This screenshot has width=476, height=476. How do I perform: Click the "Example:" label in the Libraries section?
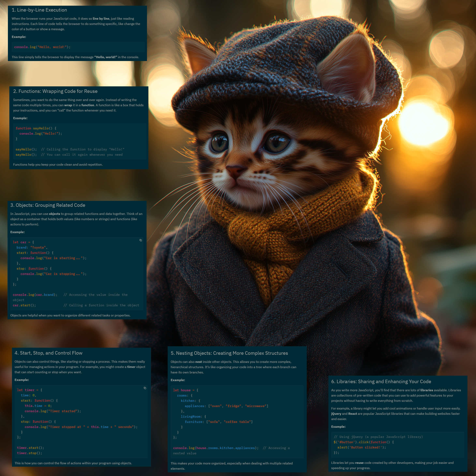[338, 427]
